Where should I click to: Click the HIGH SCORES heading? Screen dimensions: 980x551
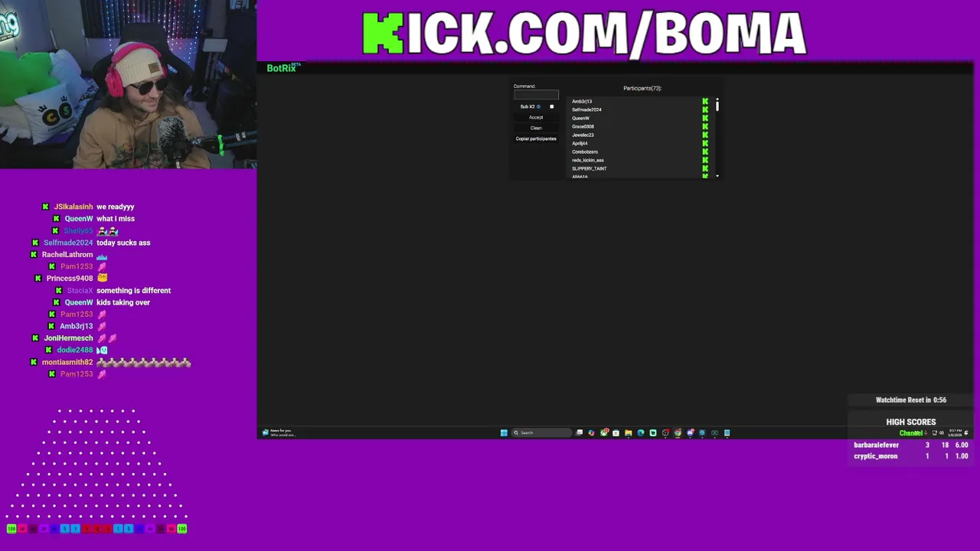point(911,422)
